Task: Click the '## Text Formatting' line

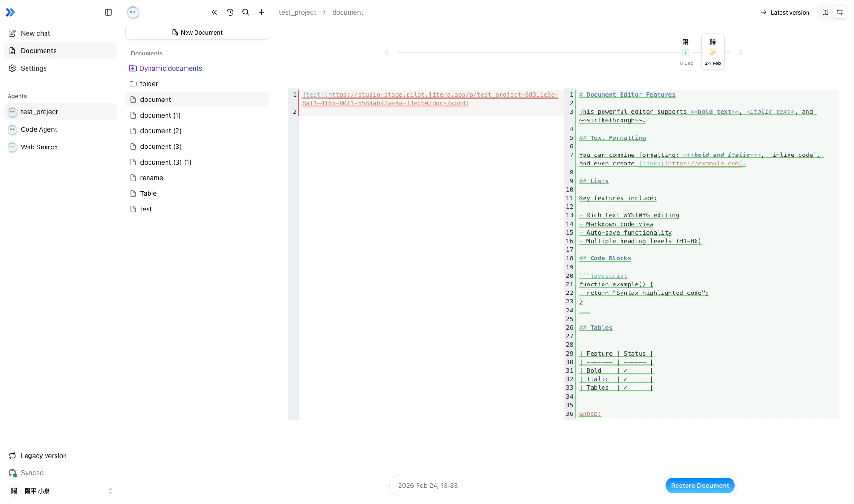Action: click(613, 138)
